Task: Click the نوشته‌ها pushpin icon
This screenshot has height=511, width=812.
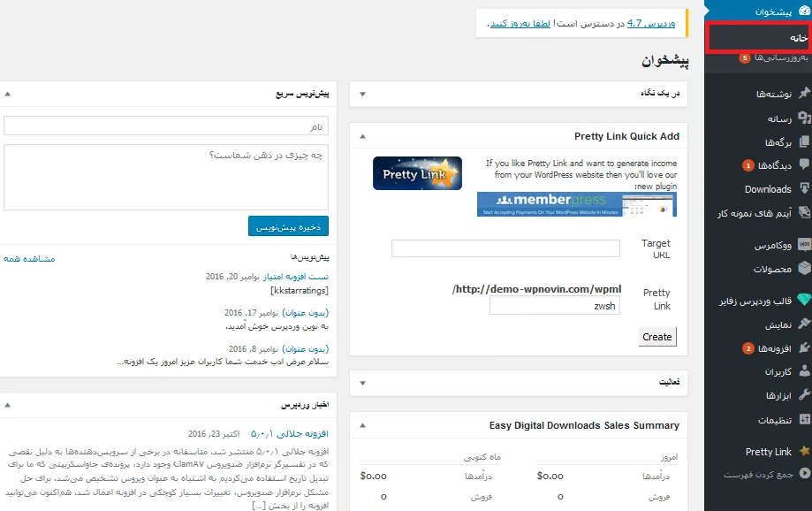Action: point(804,94)
